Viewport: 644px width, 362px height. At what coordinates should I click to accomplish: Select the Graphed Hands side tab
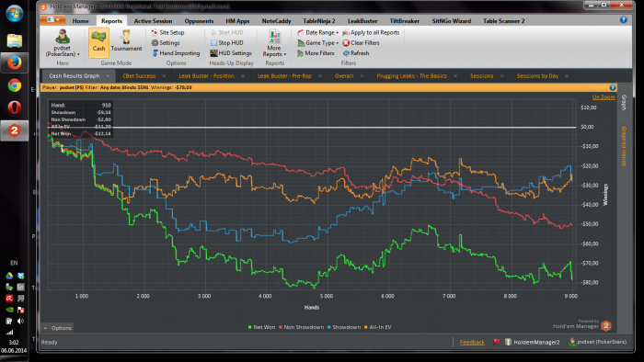click(x=624, y=146)
